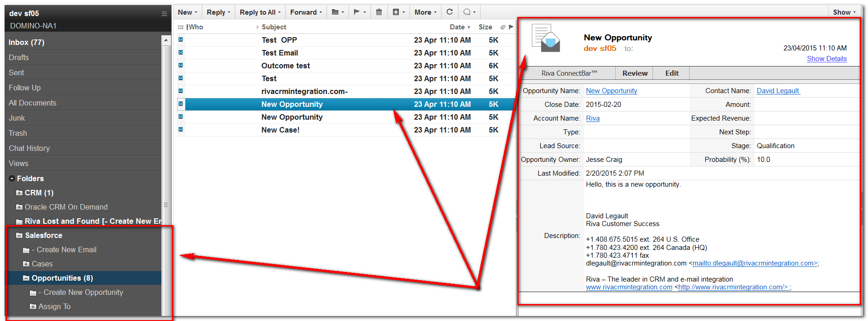This screenshot has height=321, width=868.
Task: Click the dlegault mailto link
Action: pyautogui.click(x=755, y=263)
